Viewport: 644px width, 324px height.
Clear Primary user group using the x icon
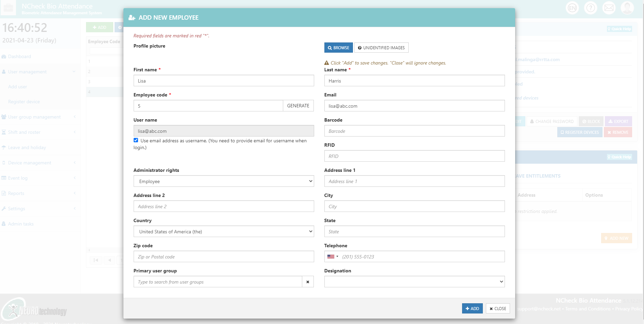[x=308, y=282]
